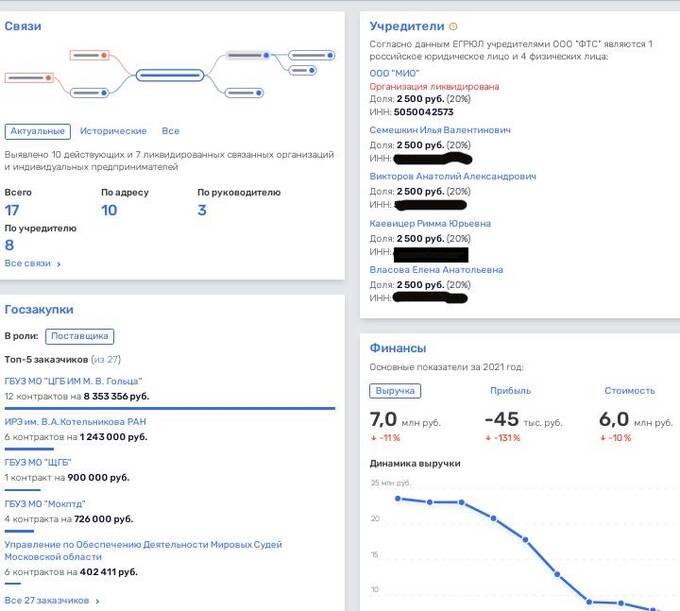Select the Актуальные filter tab
This screenshot has height=611, width=680.
click(x=37, y=131)
